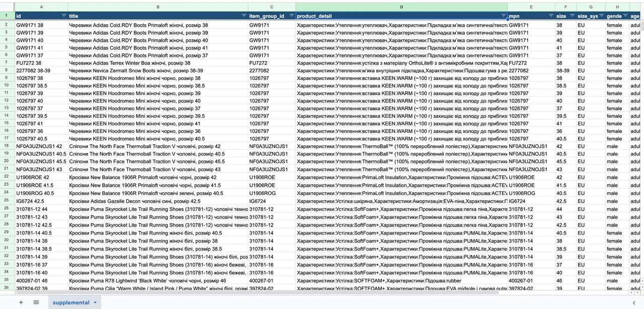The width and height of the screenshot is (644, 309).
Task: Select row 35 header number
Action: (7, 280)
